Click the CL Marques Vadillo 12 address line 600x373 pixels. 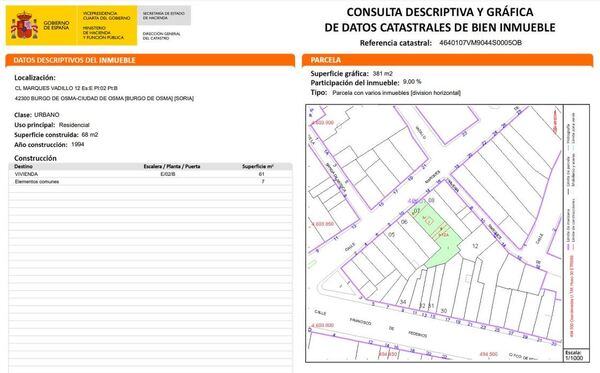pyautogui.click(x=66, y=88)
